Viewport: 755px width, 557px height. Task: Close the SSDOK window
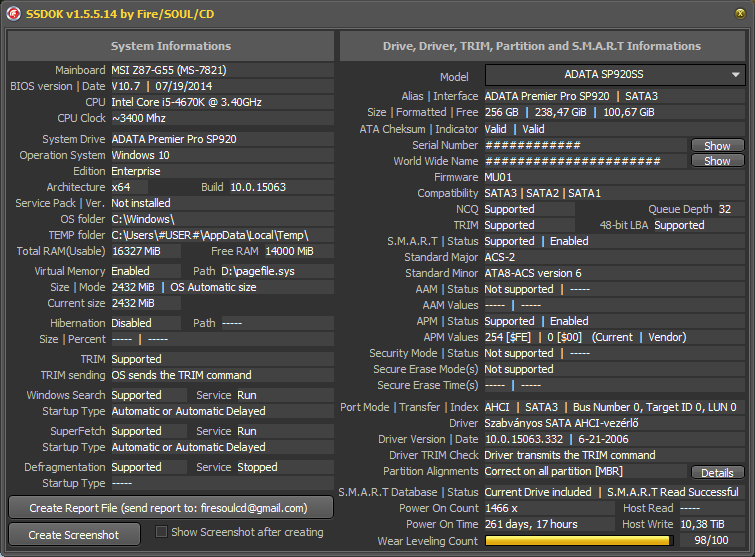click(740, 13)
